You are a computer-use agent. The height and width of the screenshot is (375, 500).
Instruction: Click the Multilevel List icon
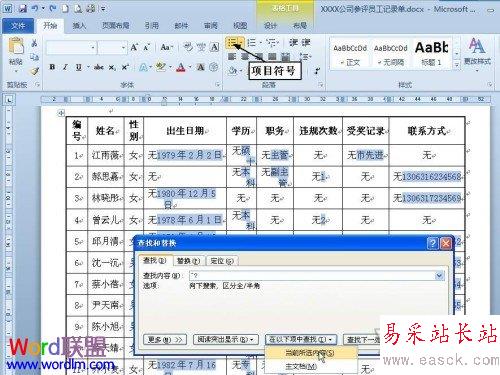coord(272,43)
